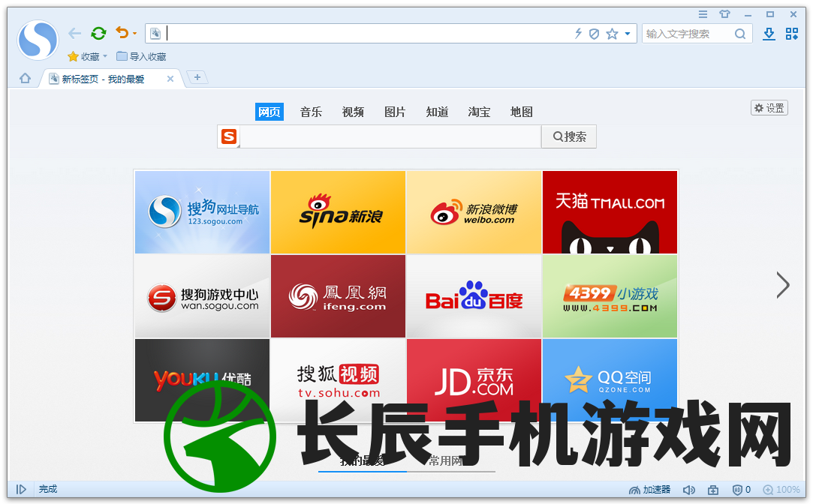
Task: Click the shield security icon in address bar
Action: [x=595, y=34]
